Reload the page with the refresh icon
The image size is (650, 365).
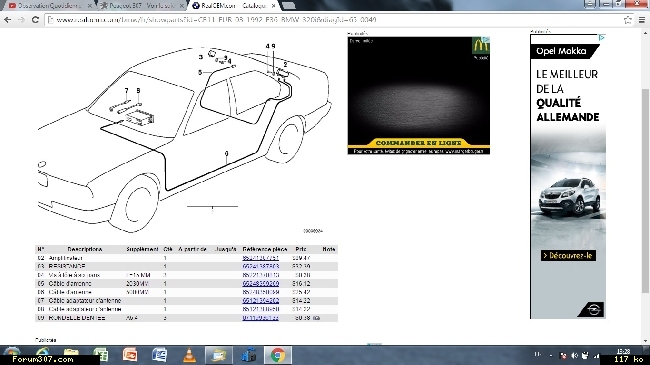(35, 19)
